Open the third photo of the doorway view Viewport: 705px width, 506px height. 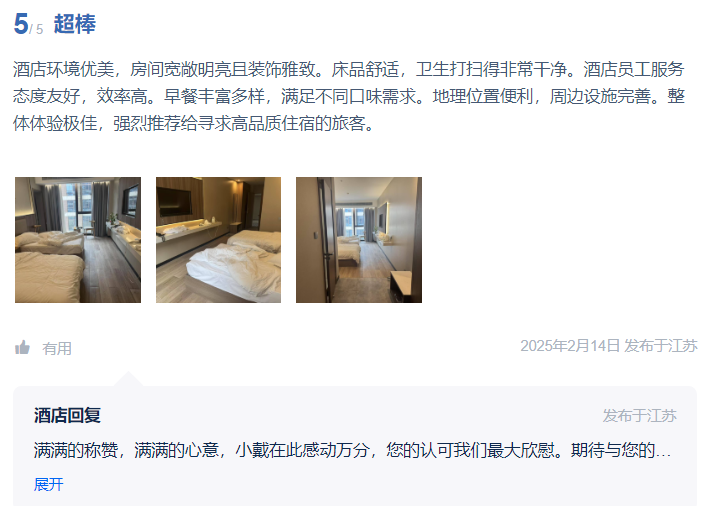pyautogui.click(x=359, y=240)
